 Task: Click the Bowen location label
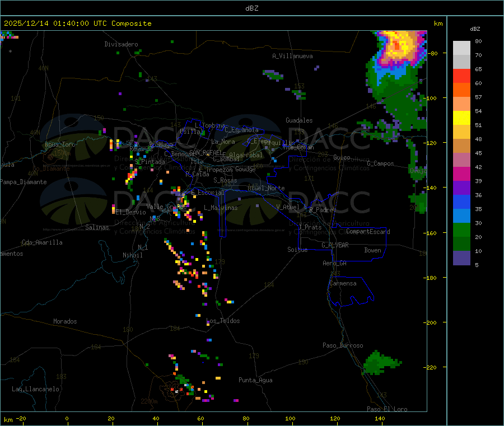click(x=373, y=250)
